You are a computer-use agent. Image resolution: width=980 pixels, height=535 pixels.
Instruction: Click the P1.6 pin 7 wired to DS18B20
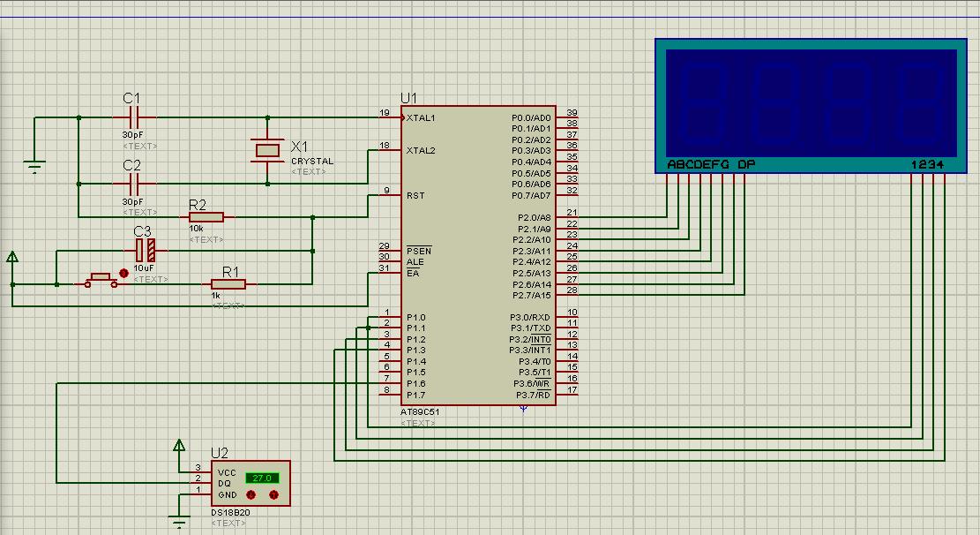389,383
